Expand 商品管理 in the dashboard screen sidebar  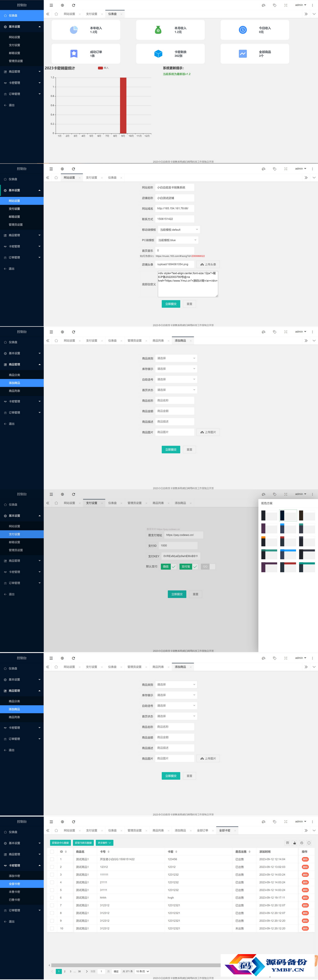[22, 72]
